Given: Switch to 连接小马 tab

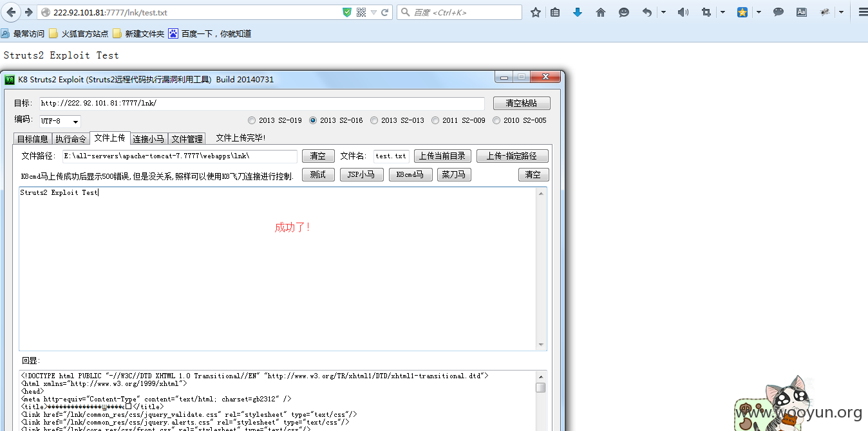Looking at the screenshot, I should click(149, 139).
